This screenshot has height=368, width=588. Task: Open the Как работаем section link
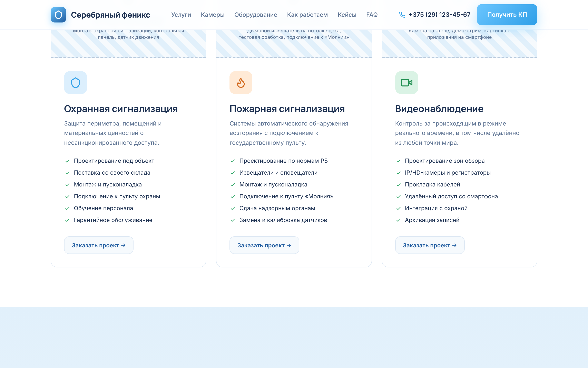[307, 15]
